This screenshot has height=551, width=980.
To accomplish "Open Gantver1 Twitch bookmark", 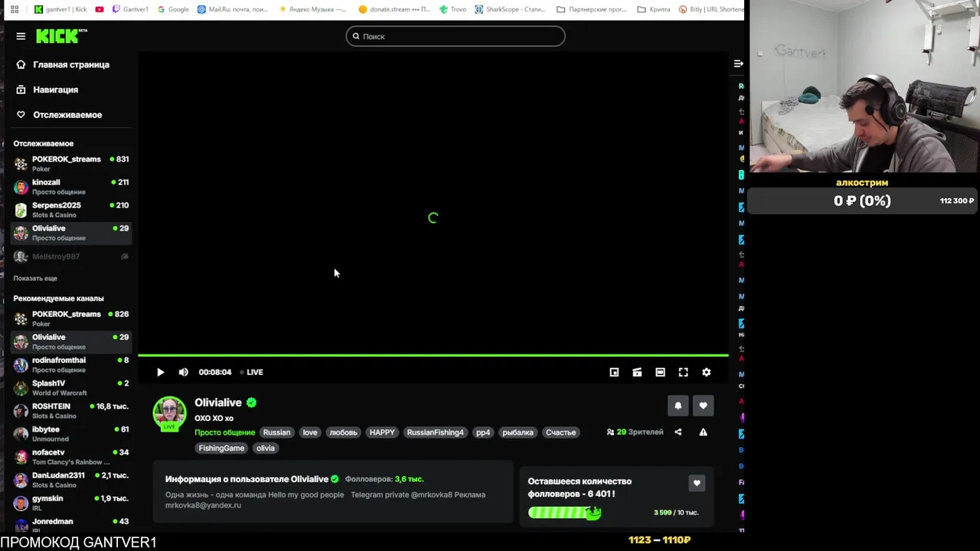I will [x=130, y=9].
